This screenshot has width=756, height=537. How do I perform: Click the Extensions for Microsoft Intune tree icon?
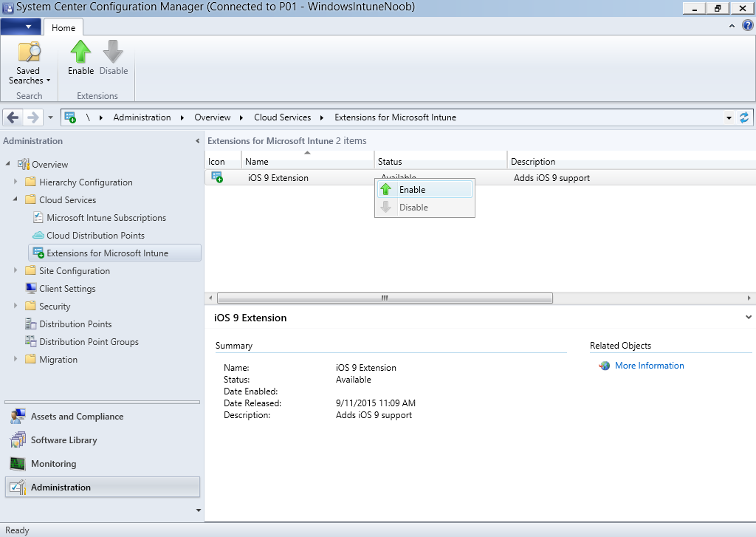click(x=38, y=253)
